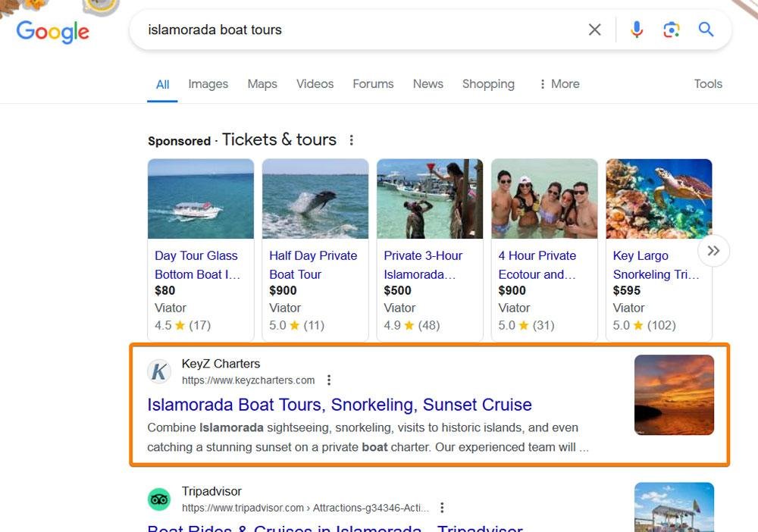Open Tripadvisor result three-dot menu
758x532 pixels.
tap(443, 508)
